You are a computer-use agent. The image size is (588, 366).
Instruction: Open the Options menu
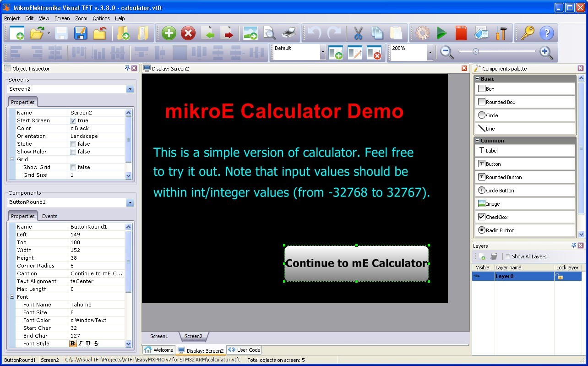tap(101, 18)
